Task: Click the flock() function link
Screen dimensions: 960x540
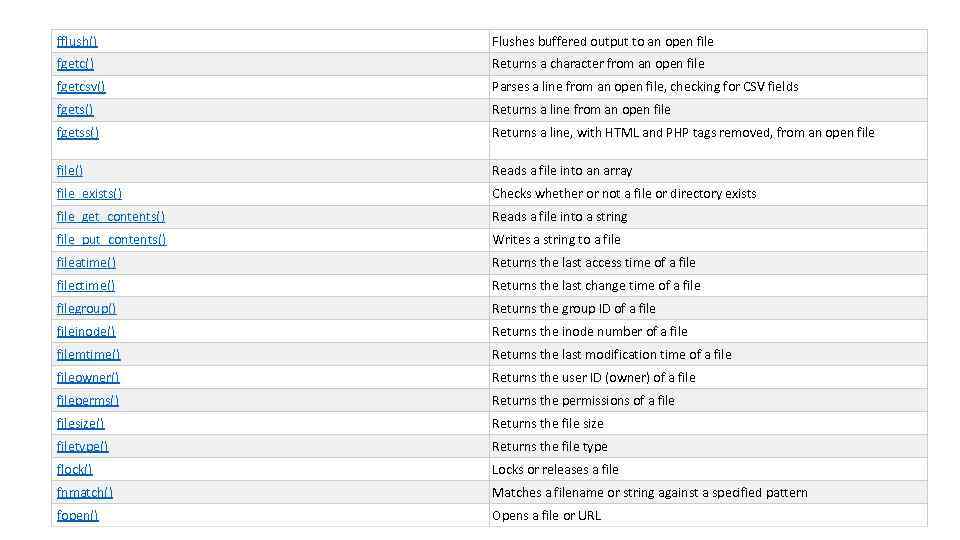Action: [x=75, y=470]
